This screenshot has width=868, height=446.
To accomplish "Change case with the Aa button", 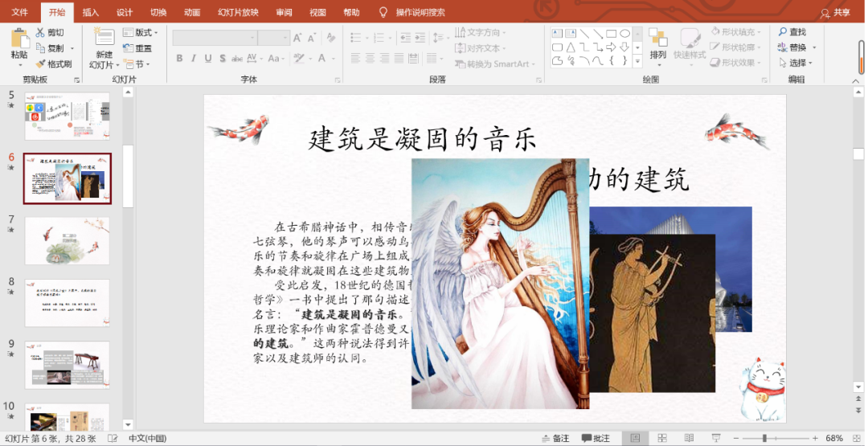I will (276, 58).
